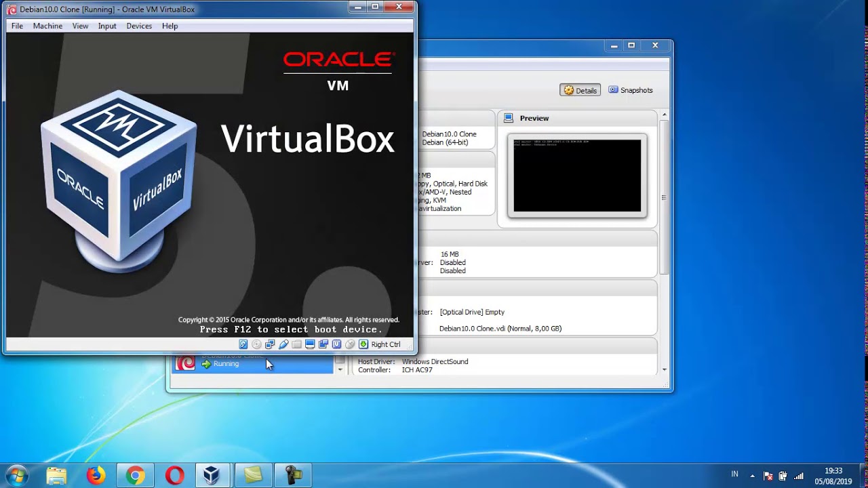Screen dimensions: 868x488
Task: Click the details pane scroll up arrow
Action: [x=664, y=115]
